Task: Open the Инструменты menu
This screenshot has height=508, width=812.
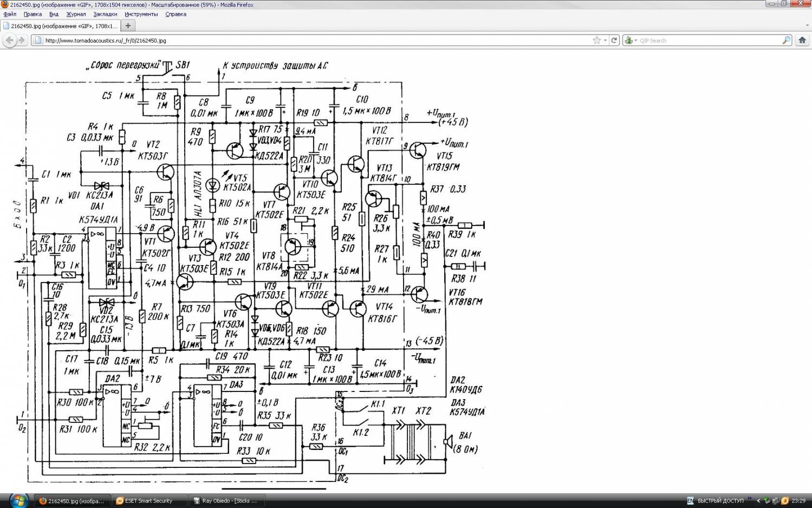Action: (x=141, y=14)
